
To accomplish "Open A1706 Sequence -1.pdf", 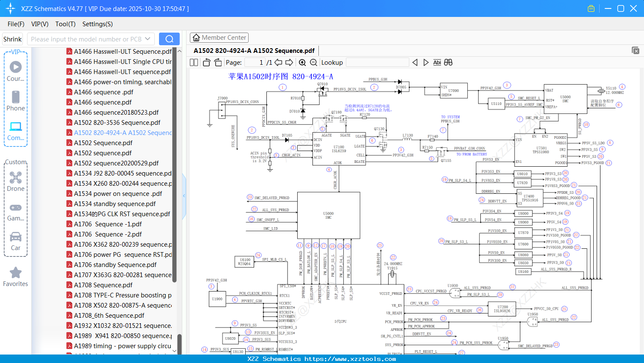I will (104, 224).
